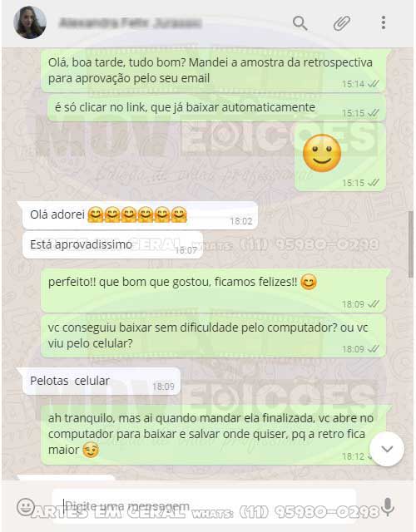Click the 'vc conseguiu baixar' question message
The width and height of the screenshot is (416, 532).
tap(213, 336)
